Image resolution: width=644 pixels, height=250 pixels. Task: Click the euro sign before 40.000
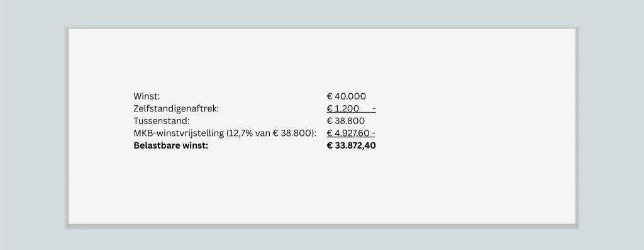(x=330, y=96)
